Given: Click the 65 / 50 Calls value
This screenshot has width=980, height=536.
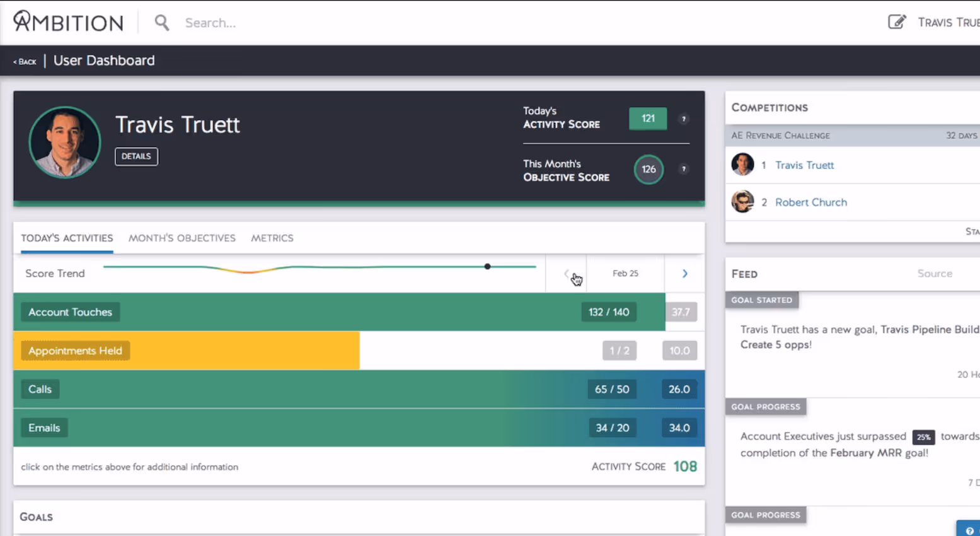Looking at the screenshot, I should [x=612, y=389].
